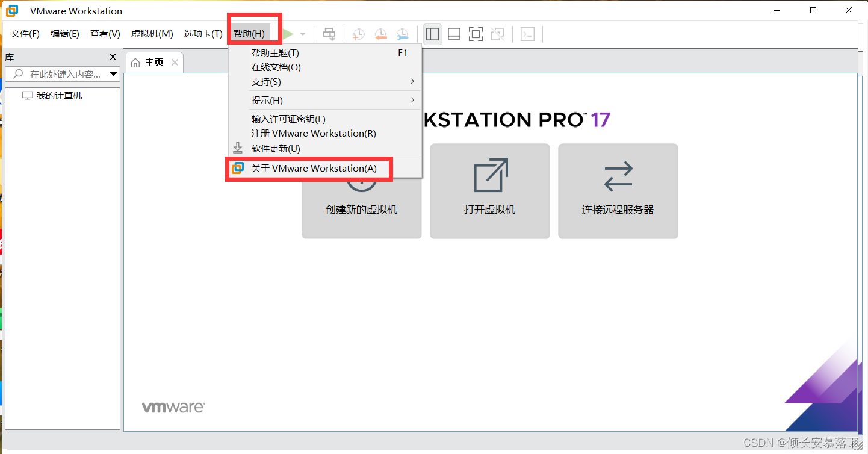Click the take snapshot clock icon

[x=358, y=34]
